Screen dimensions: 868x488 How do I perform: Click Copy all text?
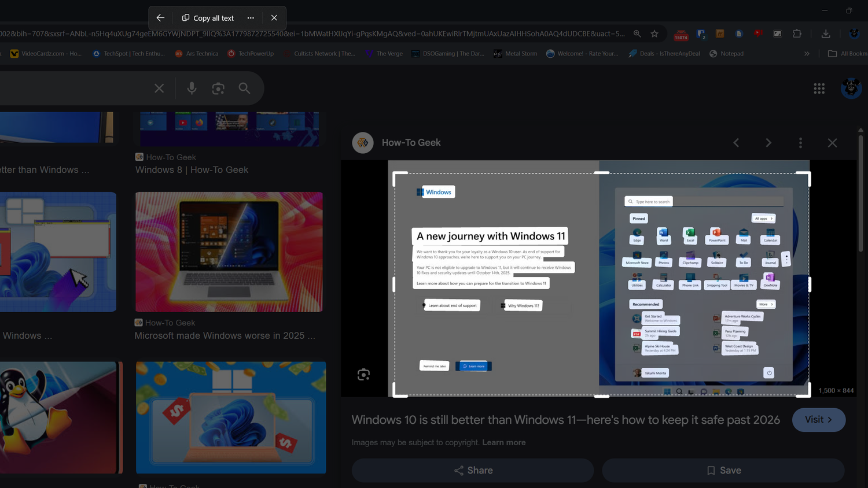pyautogui.click(x=208, y=18)
